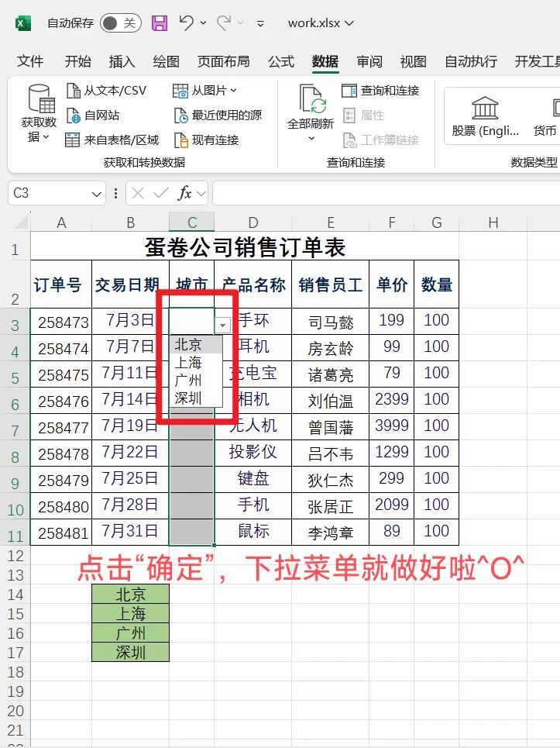560x748 pixels.
Task: Click product cell 投影仪
Action: pyautogui.click(x=253, y=452)
